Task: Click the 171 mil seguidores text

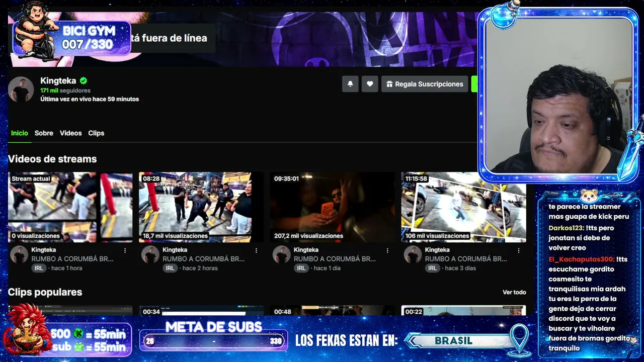Action: [x=65, y=90]
